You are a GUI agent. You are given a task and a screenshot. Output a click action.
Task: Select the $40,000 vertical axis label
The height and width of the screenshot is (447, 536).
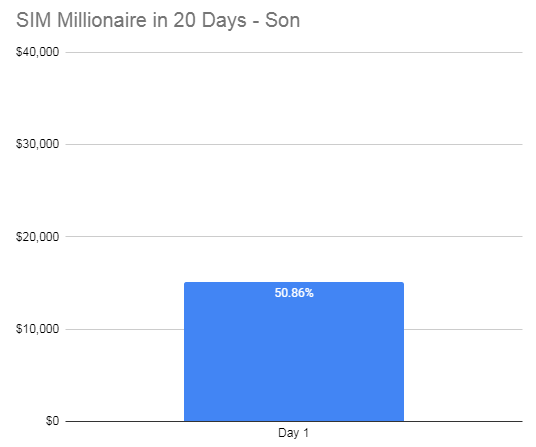tap(37, 52)
